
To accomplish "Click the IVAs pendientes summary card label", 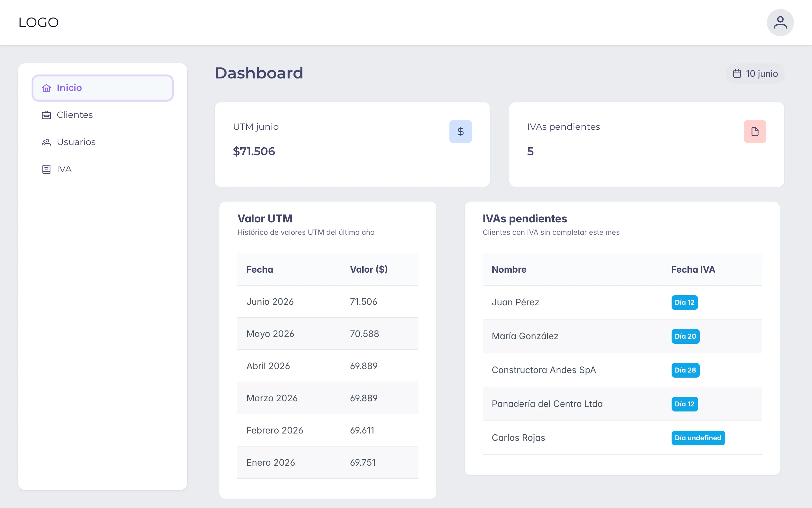I will coord(563,127).
